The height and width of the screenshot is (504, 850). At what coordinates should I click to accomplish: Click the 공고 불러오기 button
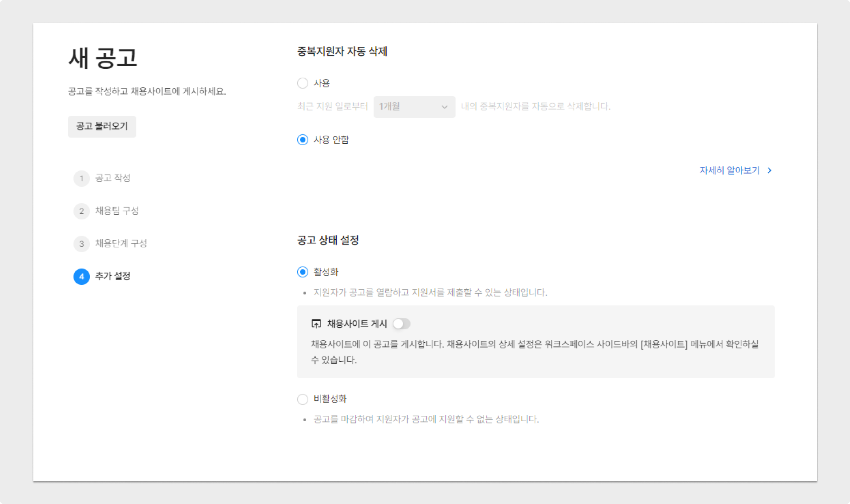click(102, 126)
